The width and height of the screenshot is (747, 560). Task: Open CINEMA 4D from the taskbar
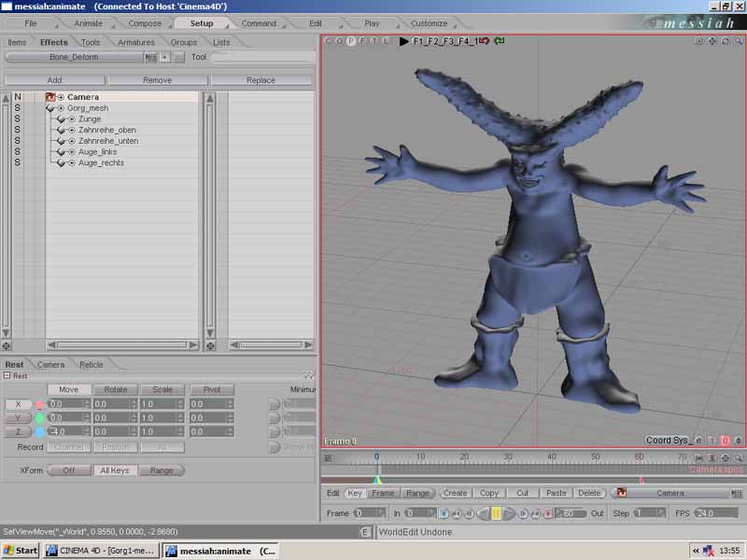point(102,551)
